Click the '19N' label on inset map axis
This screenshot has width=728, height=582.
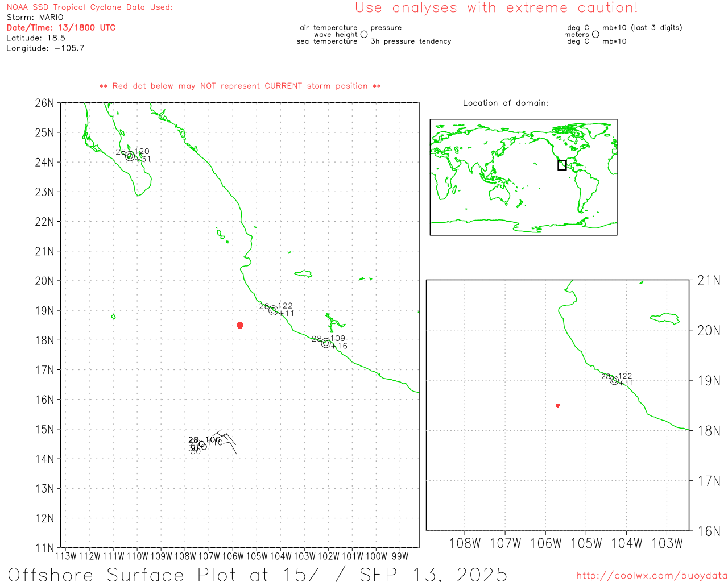(x=709, y=381)
